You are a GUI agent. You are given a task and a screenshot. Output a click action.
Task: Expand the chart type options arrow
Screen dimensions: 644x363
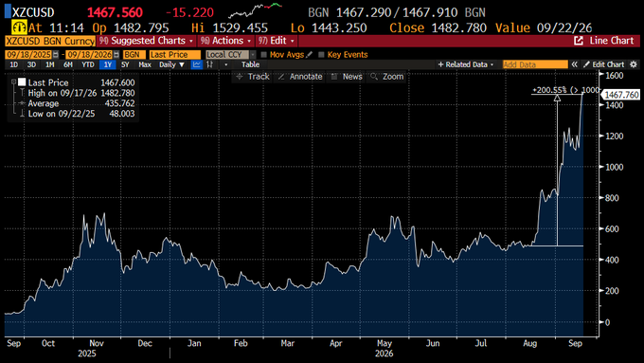[226, 64]
